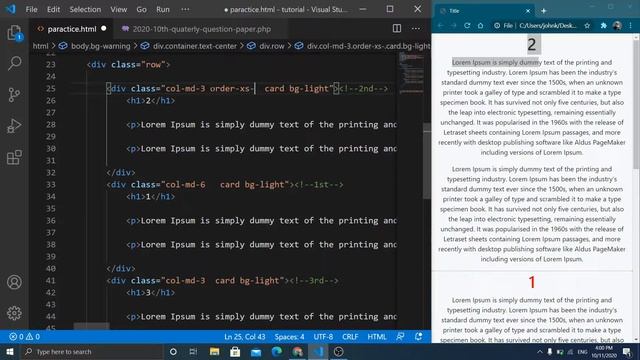The width and height of the screenshot is (640, 360).
Task: Open browser profile avatar
Action: point(617,25)
